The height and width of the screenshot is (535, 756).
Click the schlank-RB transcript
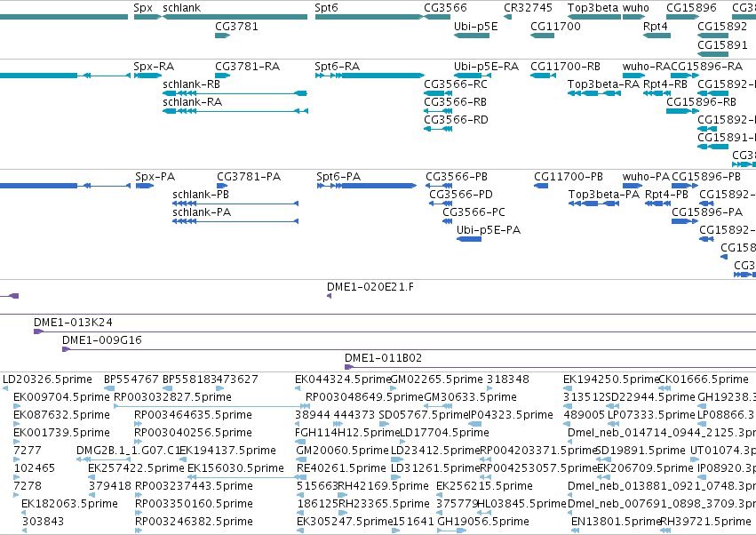[x=235, y=93]
